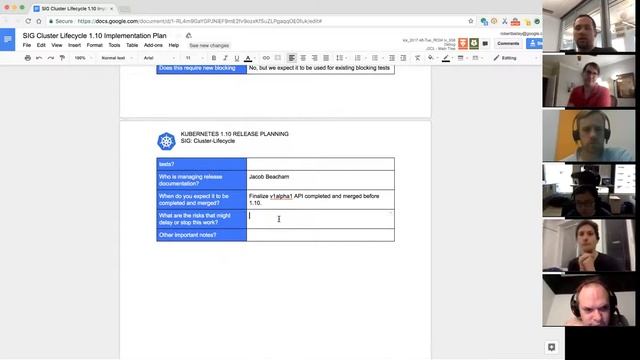The height and width of the screenshot is (360, 640).
Task: Open the table border color picker
Action: click(x=447, y=58)
